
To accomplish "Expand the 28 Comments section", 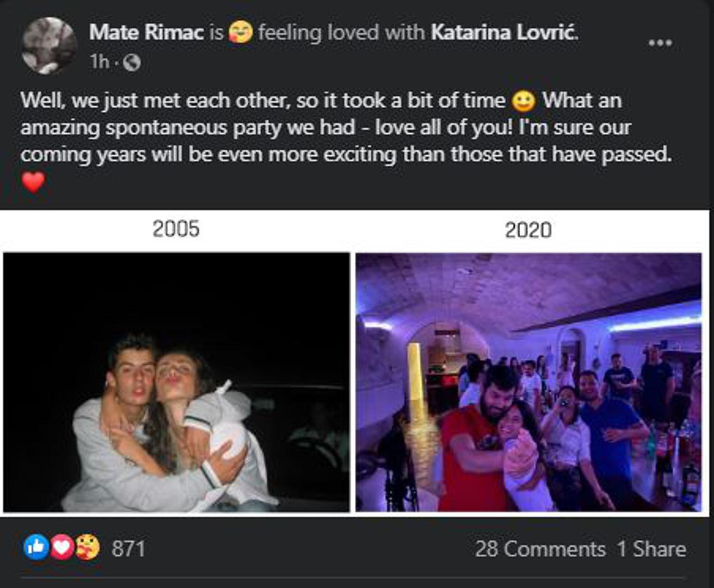I will point(540,549).
